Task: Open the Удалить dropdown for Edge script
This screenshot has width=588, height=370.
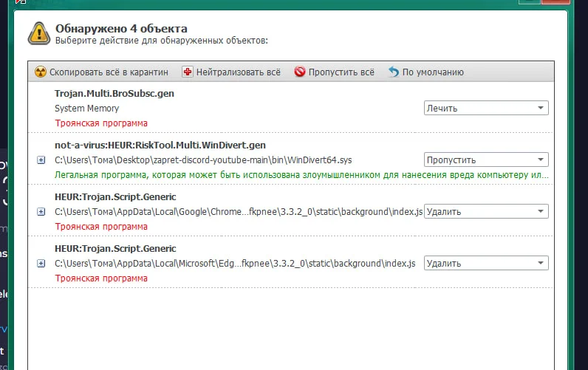Action: point(486,263)
